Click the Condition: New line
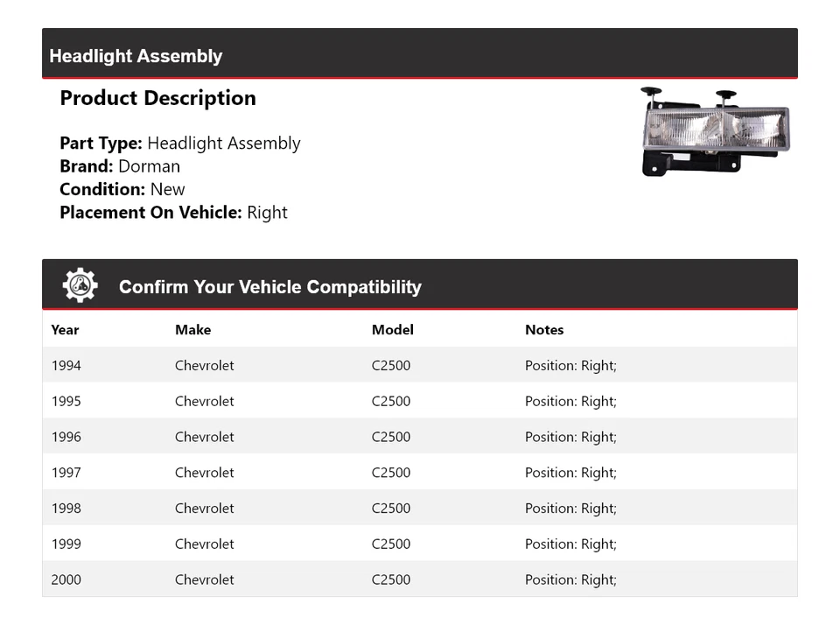The height and width of the screenshot is (625, 840). click(122, 189)
